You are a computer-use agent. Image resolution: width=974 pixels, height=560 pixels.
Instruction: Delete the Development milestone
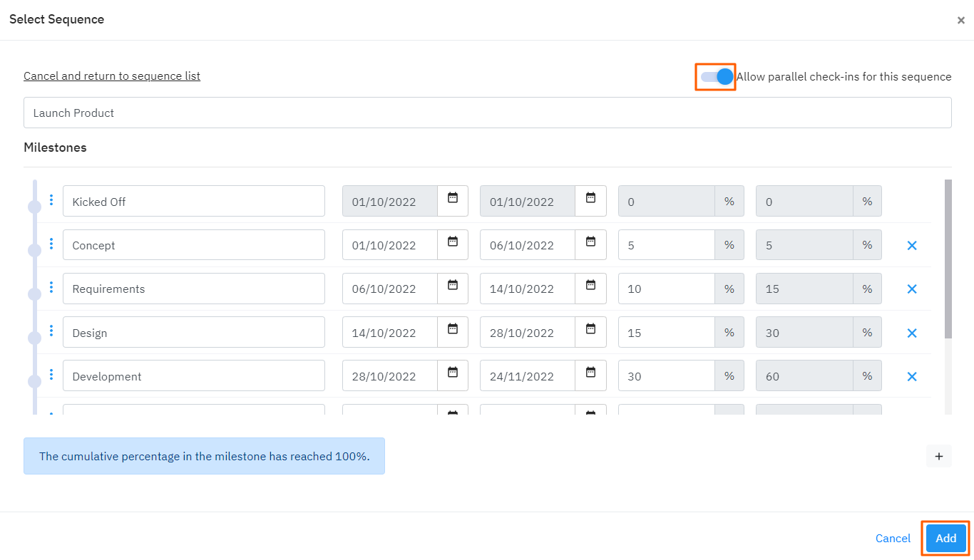point(912,375)
